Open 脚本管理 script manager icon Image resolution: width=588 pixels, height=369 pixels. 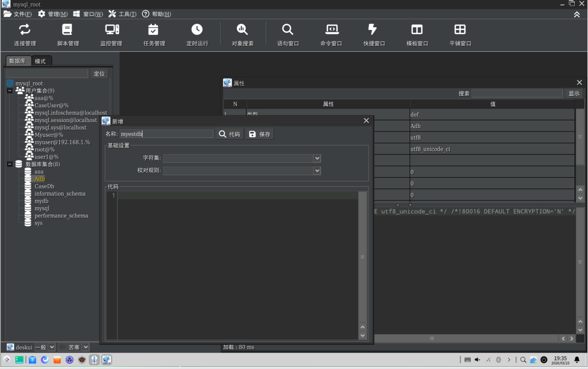68,35
